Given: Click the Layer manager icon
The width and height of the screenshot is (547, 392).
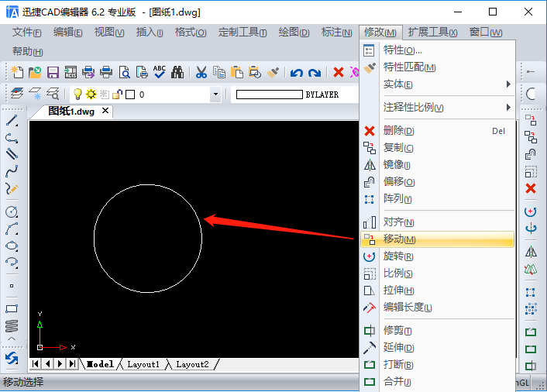Looking at the screenshot, I should (17, 94).
